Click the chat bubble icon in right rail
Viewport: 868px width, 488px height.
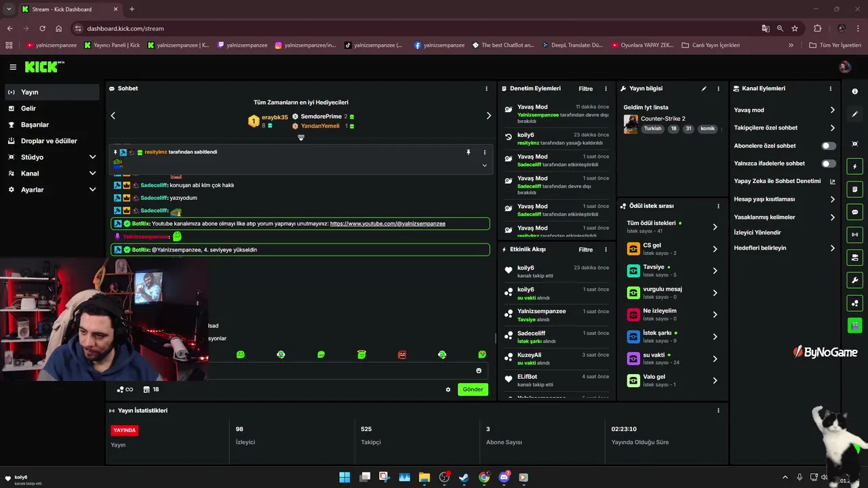click(854, 212)
